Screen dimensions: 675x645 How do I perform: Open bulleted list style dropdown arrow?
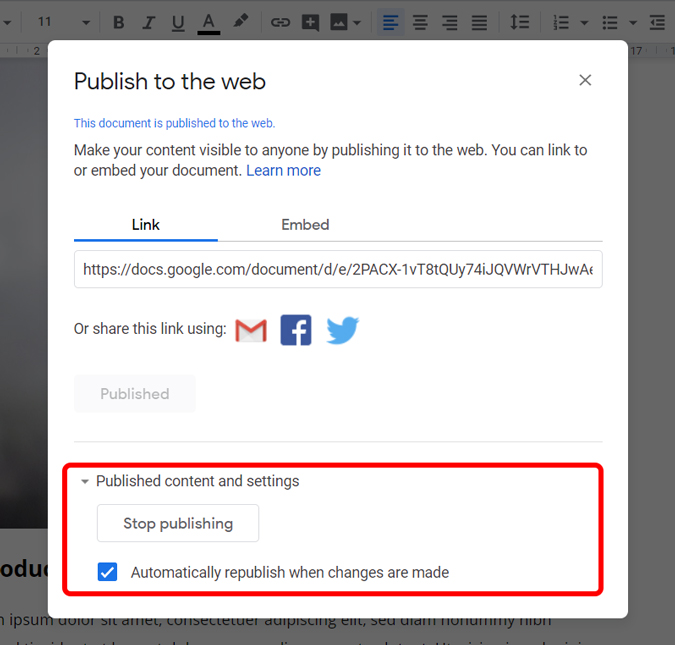pos(633,22)
